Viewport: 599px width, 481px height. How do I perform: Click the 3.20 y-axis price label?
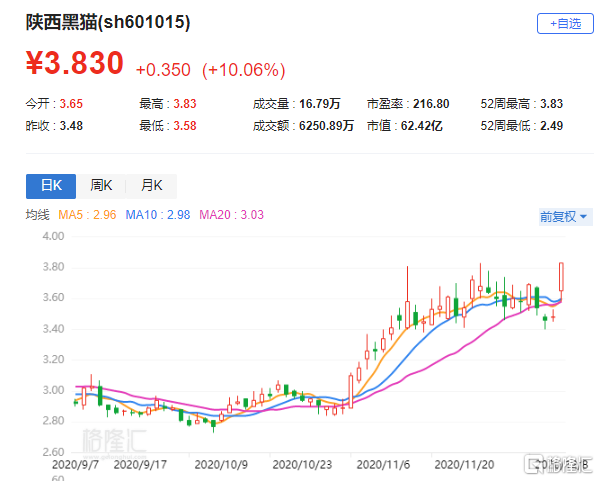pyautogui.click(x=53, y=360)
